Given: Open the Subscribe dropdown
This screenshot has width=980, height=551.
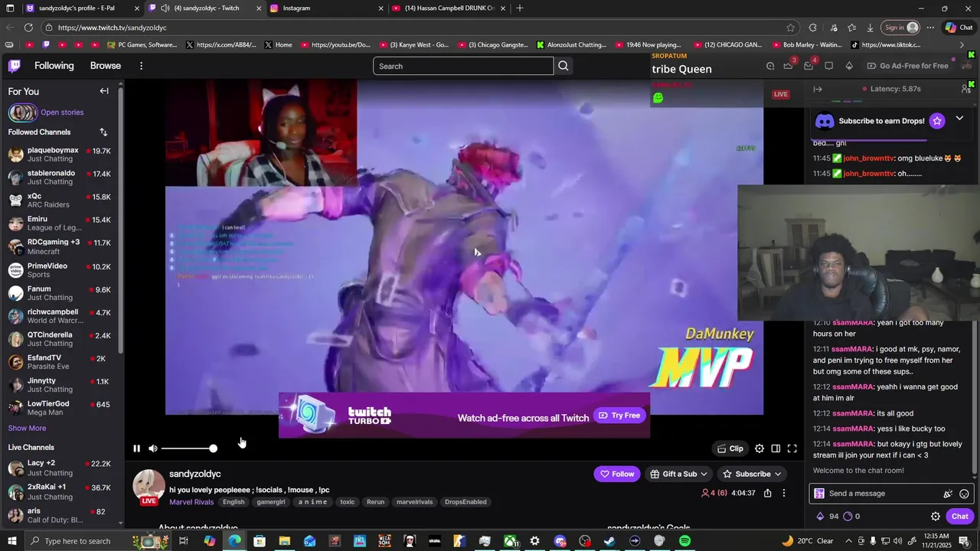Looking at the screenshot, I should 753,474.
